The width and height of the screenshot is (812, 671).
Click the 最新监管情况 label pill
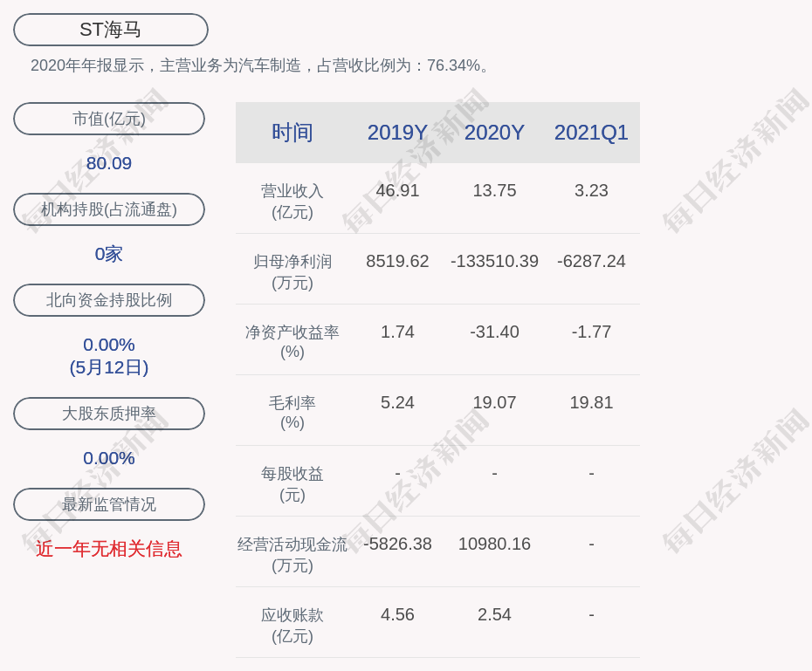(x=109, y=504)
